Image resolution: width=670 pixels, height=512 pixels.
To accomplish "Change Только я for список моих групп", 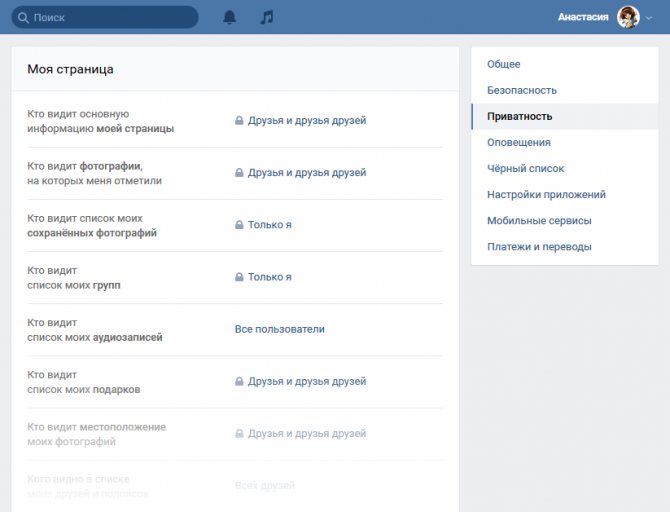I will click(x=270, y=277).
